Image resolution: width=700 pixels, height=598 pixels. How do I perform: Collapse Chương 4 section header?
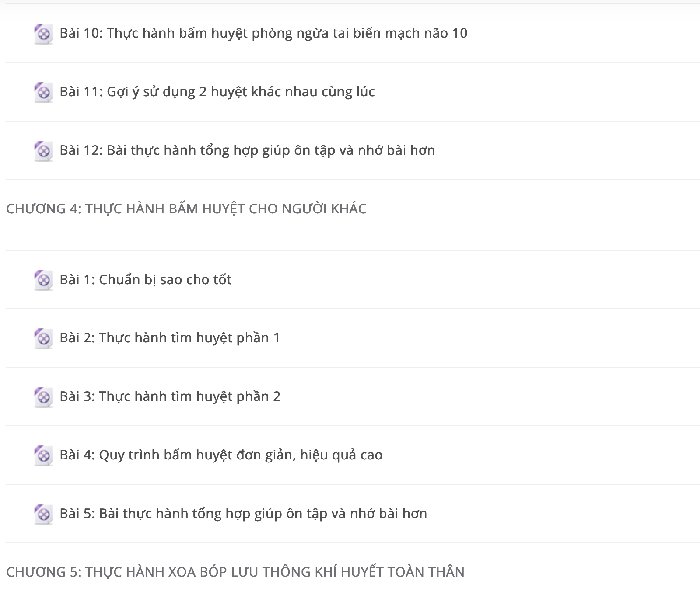[186, 209]
